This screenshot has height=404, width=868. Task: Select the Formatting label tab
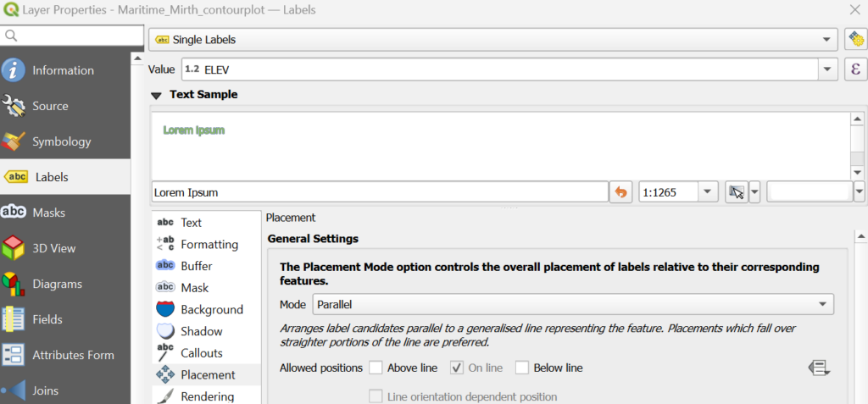tap(209, 244)
